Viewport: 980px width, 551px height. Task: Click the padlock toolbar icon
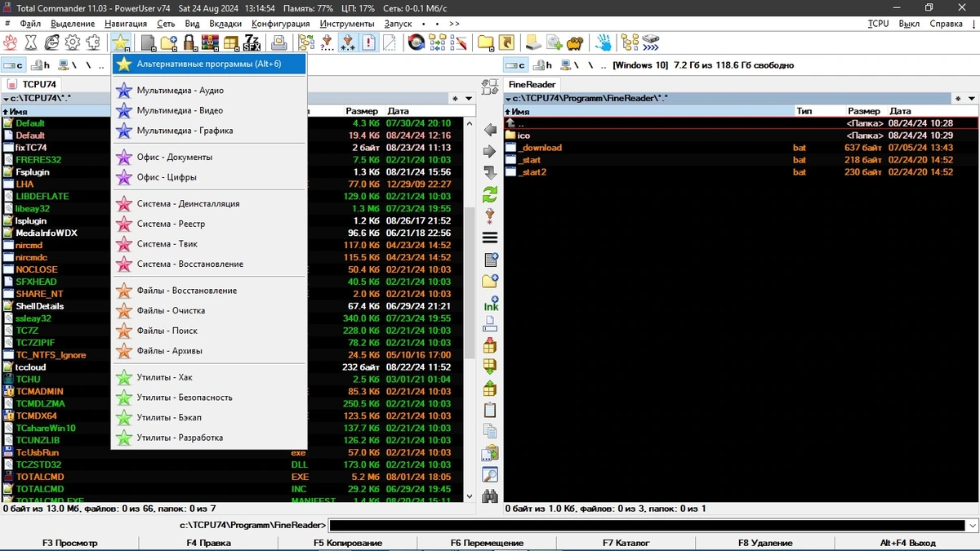click(189, 42)
